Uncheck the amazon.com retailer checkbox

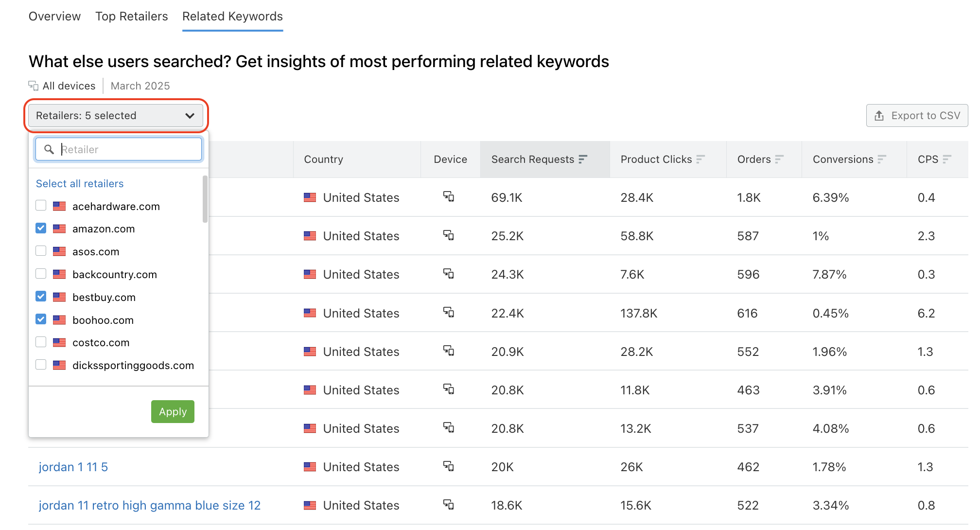coord(40,228)
